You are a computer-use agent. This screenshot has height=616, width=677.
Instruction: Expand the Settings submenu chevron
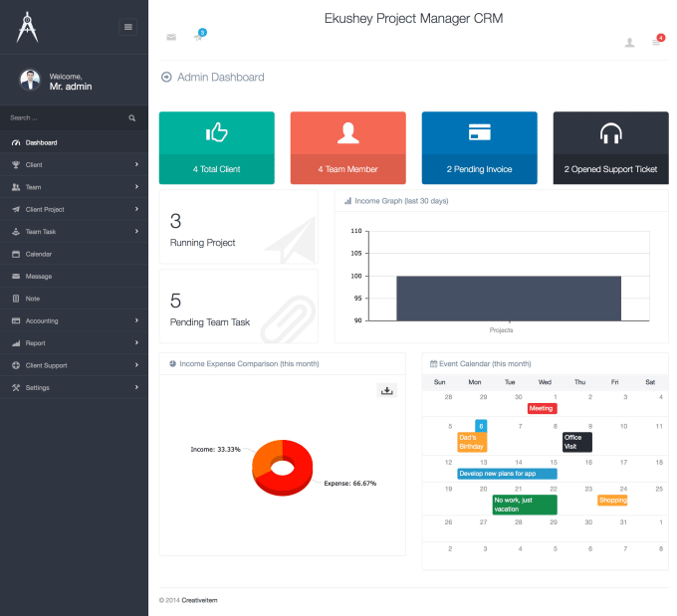(136, 387)
